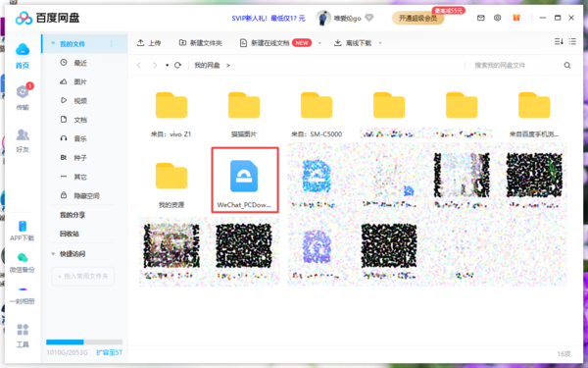
Task: Click the orange gift box icon
Action: [516, 18]
